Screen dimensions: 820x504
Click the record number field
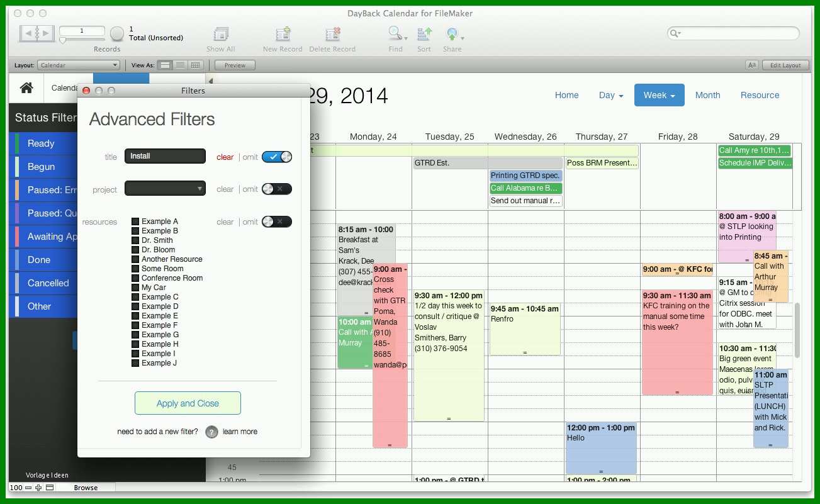point(82,30)
